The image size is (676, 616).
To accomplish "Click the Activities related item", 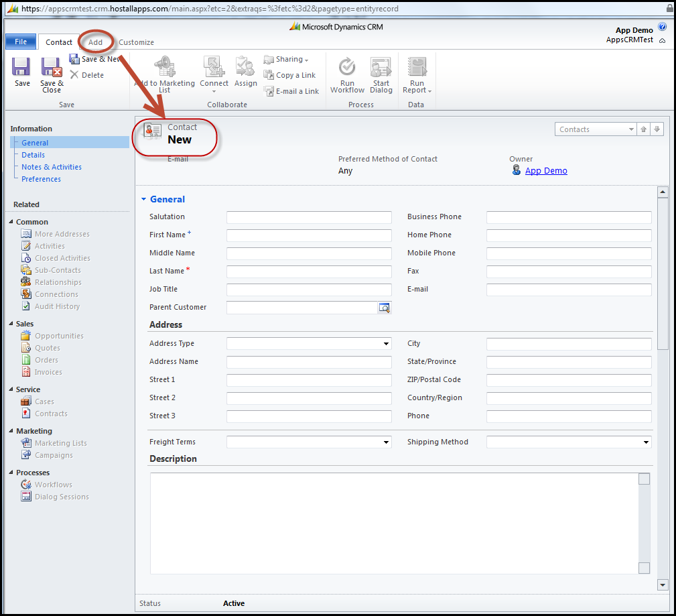I will (x=43, y=246).
